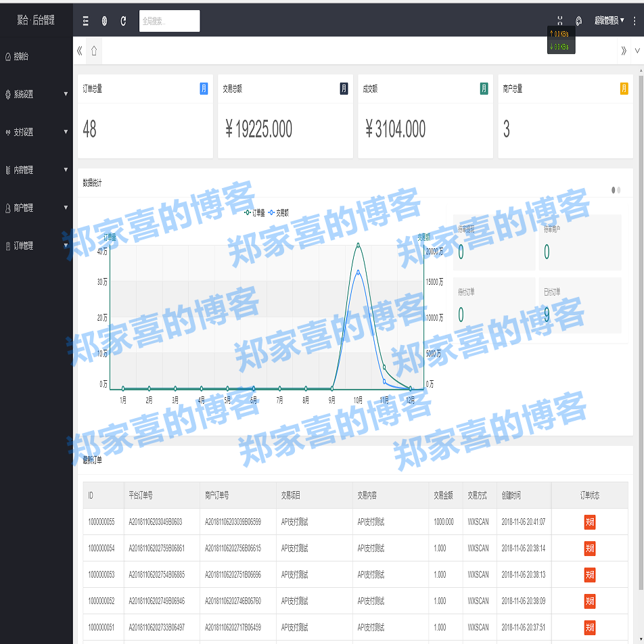Screen dimensions: 644x644
Task: Switch to the home tab with the house icon
Action: pyautogui.click(x=93, y=50)
